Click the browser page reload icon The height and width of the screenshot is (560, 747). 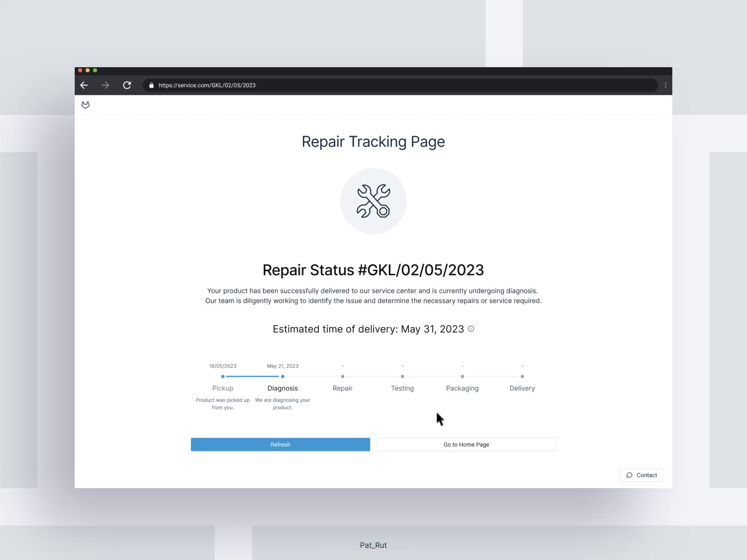(127, 85)
